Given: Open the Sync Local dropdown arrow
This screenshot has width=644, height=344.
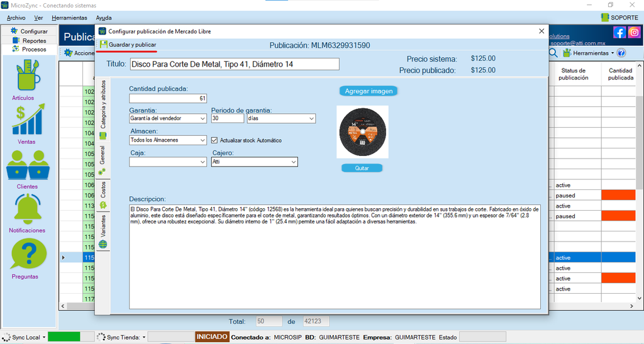Looking at the screenshot, I should 44,338.
